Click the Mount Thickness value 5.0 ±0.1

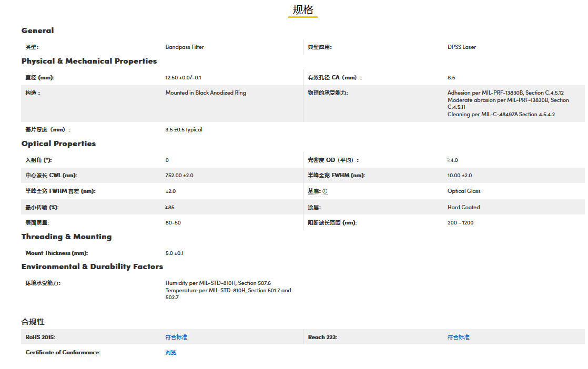[175, 253]
